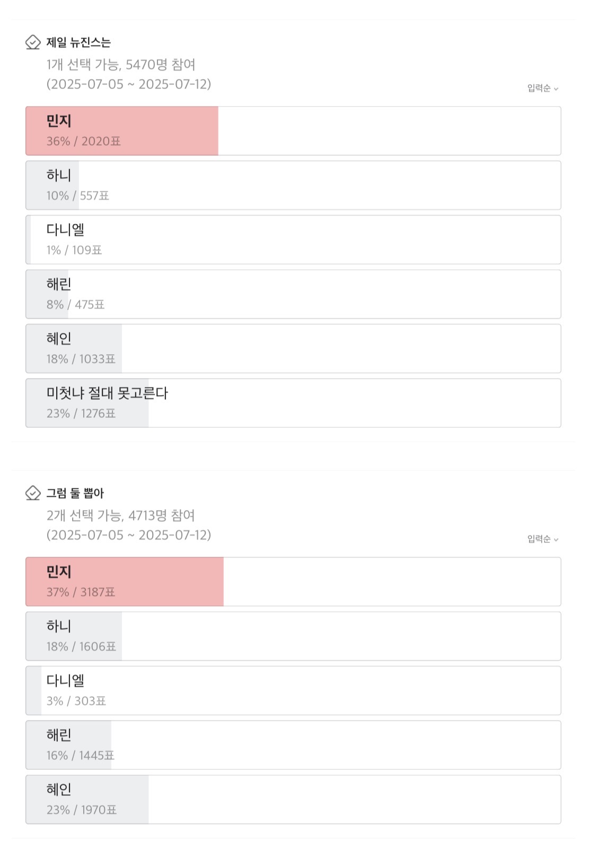Select 미첫냐 절대 못고른다 option

293,403
